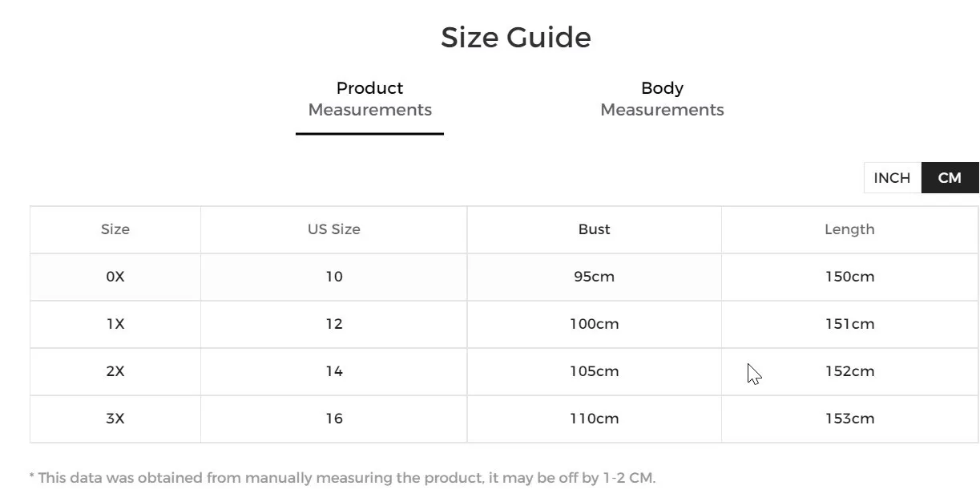This screenshot has height=498, width=980.
Task: Click the 110cm bust value
Action: [595, 419]
